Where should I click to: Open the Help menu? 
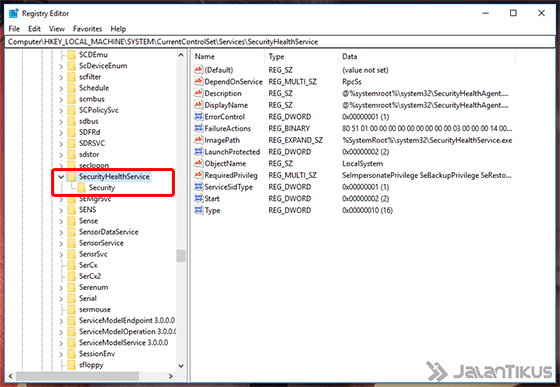tap(118, 29)
